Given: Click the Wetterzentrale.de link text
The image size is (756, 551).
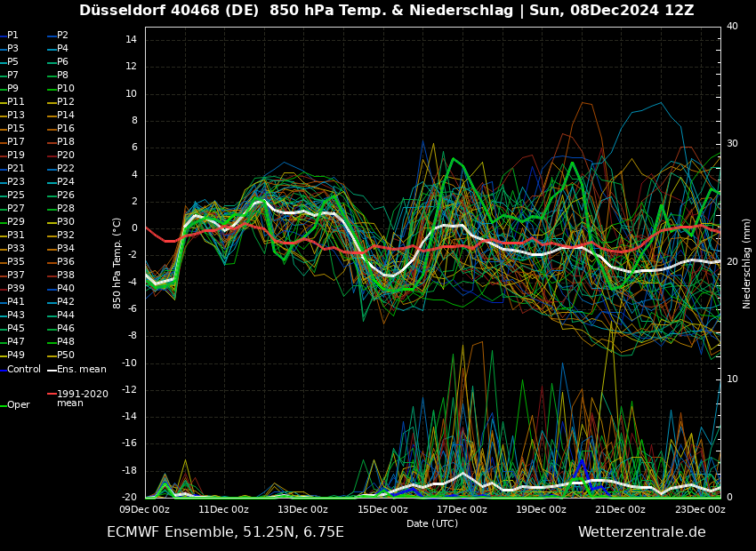Looking at the screenshot, I should (x=641, y=531).
